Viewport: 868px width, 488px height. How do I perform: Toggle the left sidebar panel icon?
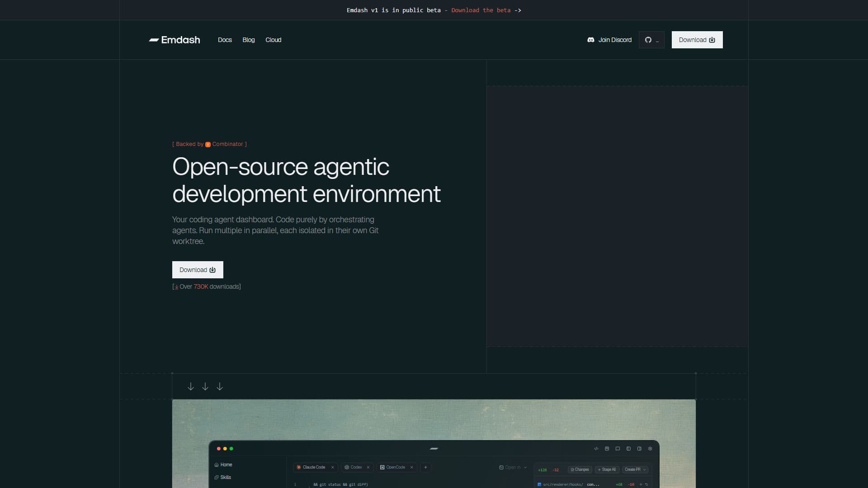[628, 449]
